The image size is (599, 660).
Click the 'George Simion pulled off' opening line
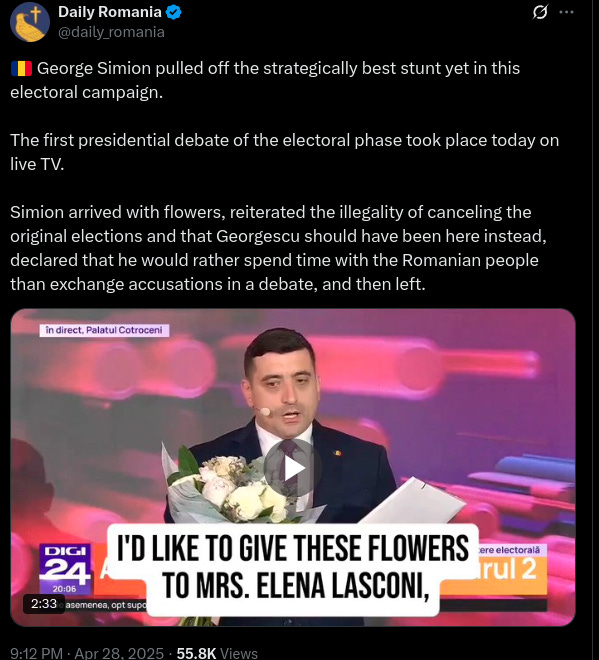[265, 80]
